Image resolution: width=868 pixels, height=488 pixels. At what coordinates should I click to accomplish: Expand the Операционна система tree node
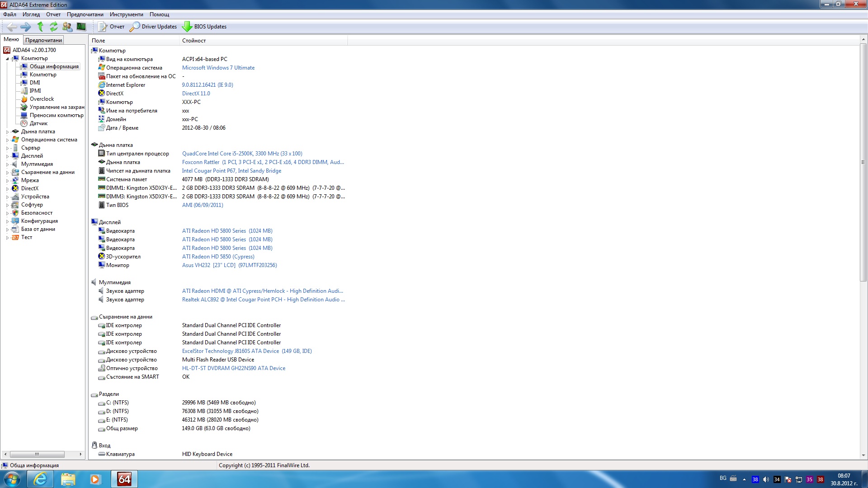[7, 140]
